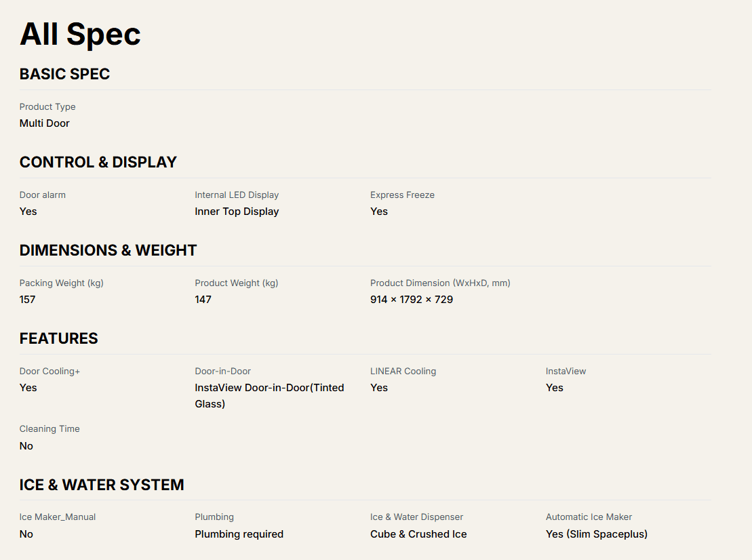Click the Door Cooling+ feature label
The width and height of the screenshot is (752, 560).
(x=50, y=371)
